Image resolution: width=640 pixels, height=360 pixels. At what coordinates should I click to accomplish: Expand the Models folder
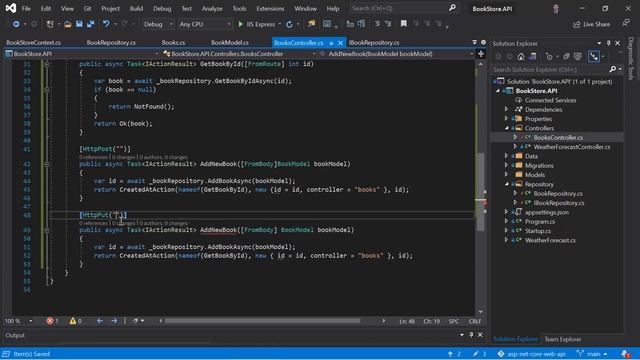pos(507,175)
